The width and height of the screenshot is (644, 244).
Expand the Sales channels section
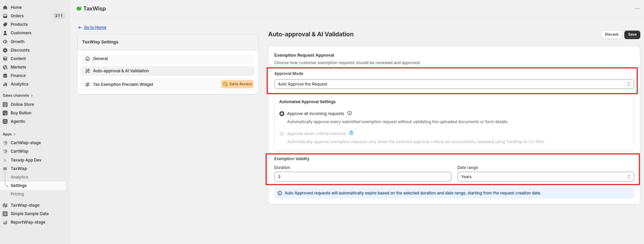point(17,96)
